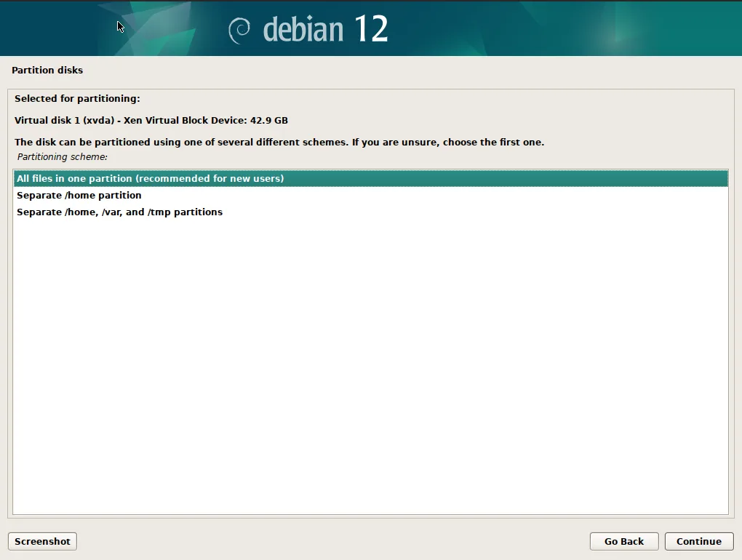Click the 12 version number in banner
The image size is (742, 560).
click(371, 29)
